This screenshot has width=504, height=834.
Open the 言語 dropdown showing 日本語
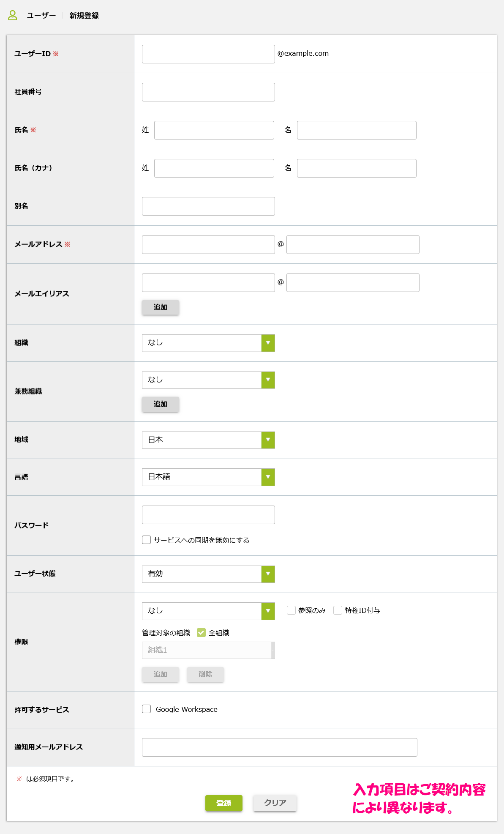208,477
